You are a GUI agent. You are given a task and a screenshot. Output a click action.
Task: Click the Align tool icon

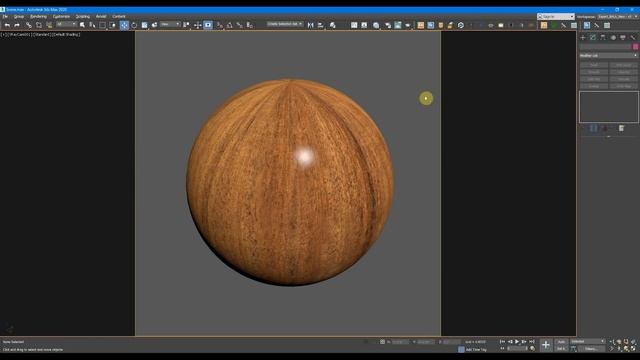point(321,25)
